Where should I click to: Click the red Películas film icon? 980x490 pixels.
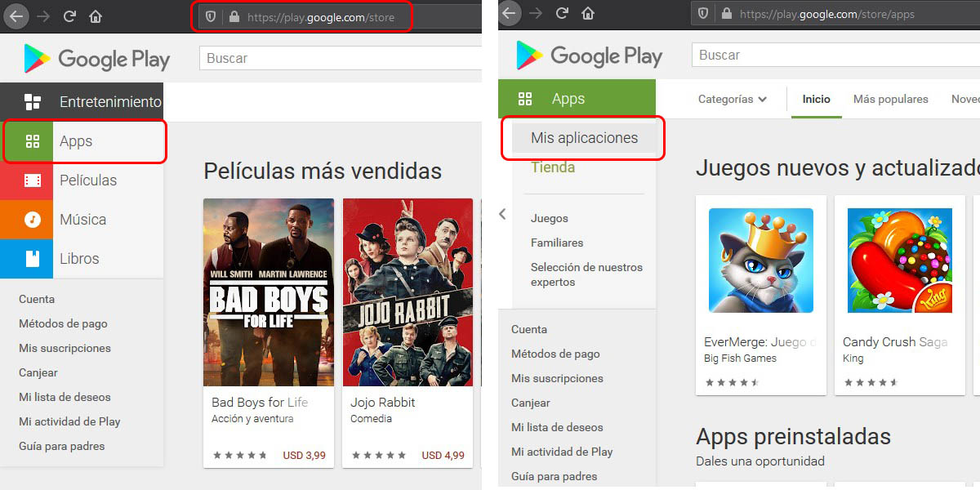coord(33,180)
